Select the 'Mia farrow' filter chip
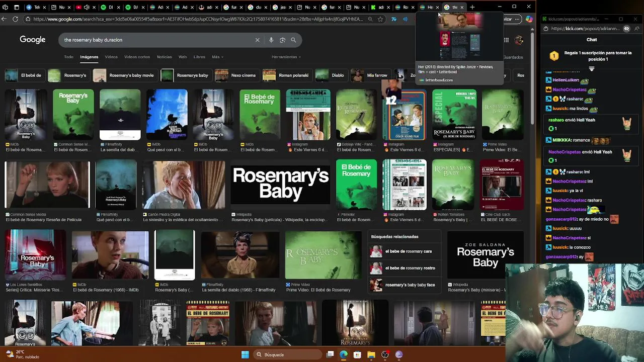Screen dimensions: 644x362 click(370, 75)
